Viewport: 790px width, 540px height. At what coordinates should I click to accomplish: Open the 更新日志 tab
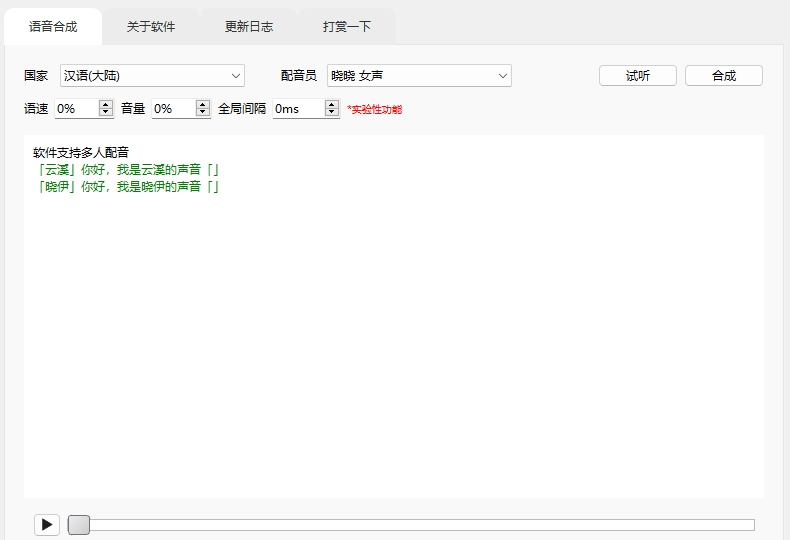click(249, 27)
